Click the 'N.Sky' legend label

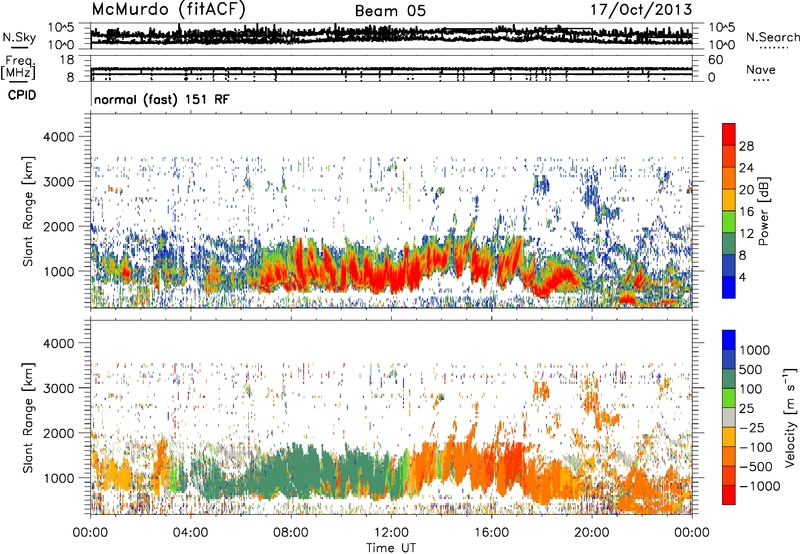pyautogui.click(x=19, y=37)
